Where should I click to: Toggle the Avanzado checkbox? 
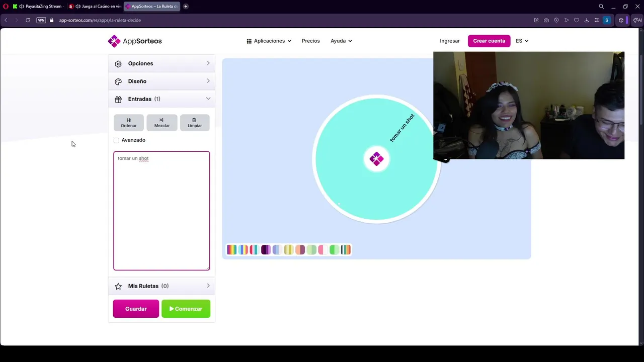click(116, 140)
